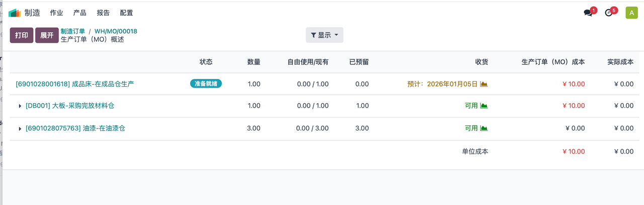The width and height of the screenshot is (644, 205).
Task: Open WH/MO/00018 breadcrumb link
Action: coord(116,31)
